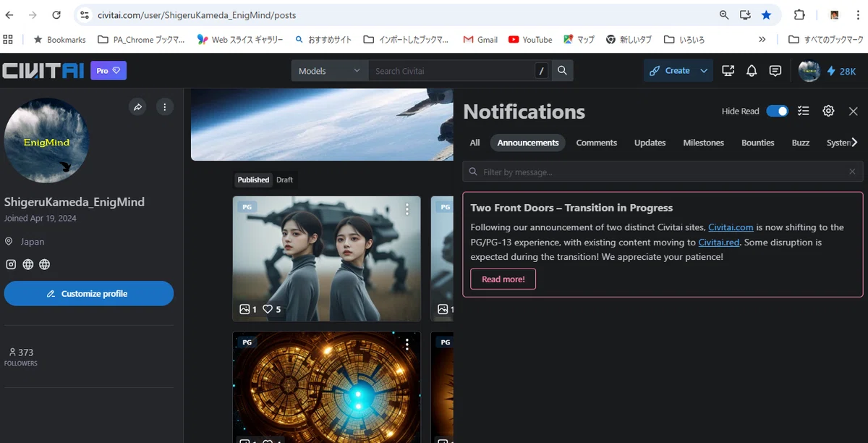Open the menu on the golden circles post
The height and width of the screenshot is (443, 868).
tap(407, 344)
